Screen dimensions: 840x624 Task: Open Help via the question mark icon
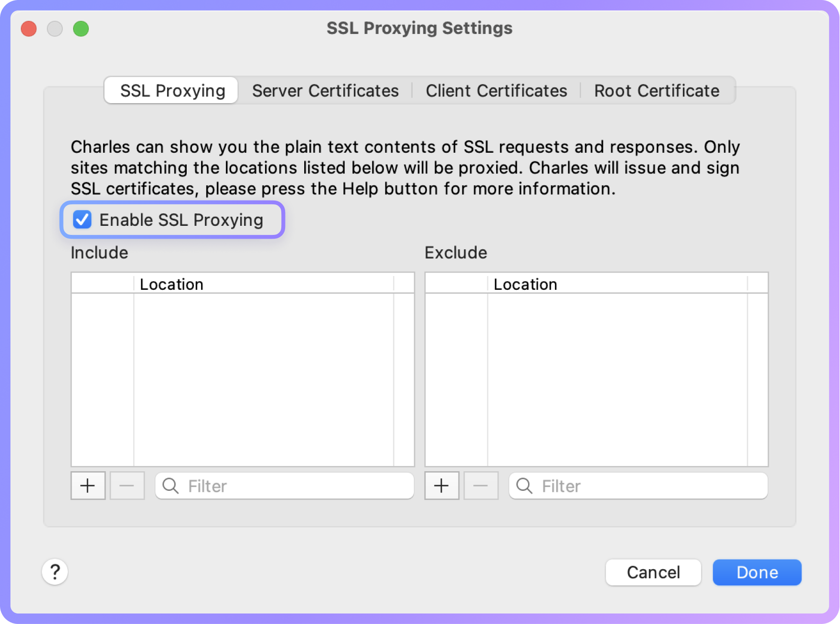tap(55, 572)
